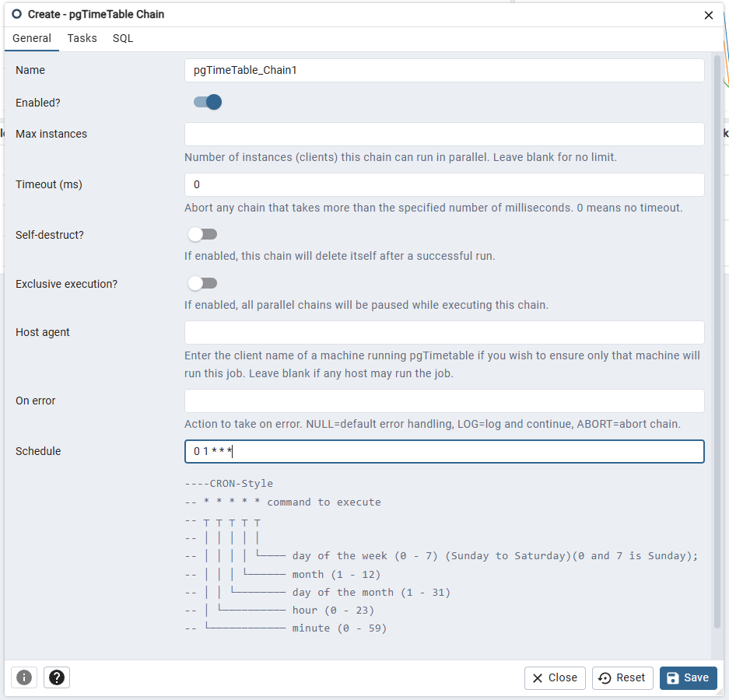Click 'Create - pgTimeTable Chain' title
The width and height of the screenshot is (729, 700).
pos(96,15)
